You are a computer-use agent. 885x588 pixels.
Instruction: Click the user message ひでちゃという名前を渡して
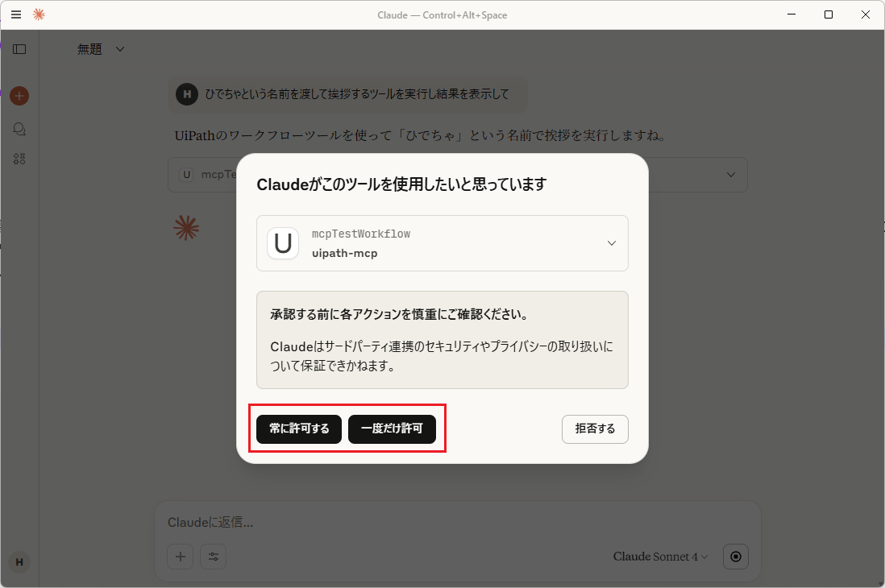(357, 94)
